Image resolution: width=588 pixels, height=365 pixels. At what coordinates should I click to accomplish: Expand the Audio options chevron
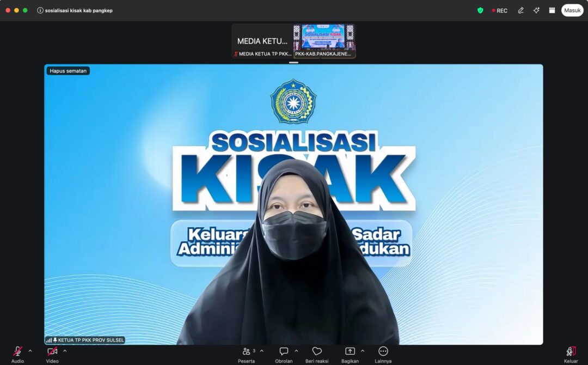[30, 351]
